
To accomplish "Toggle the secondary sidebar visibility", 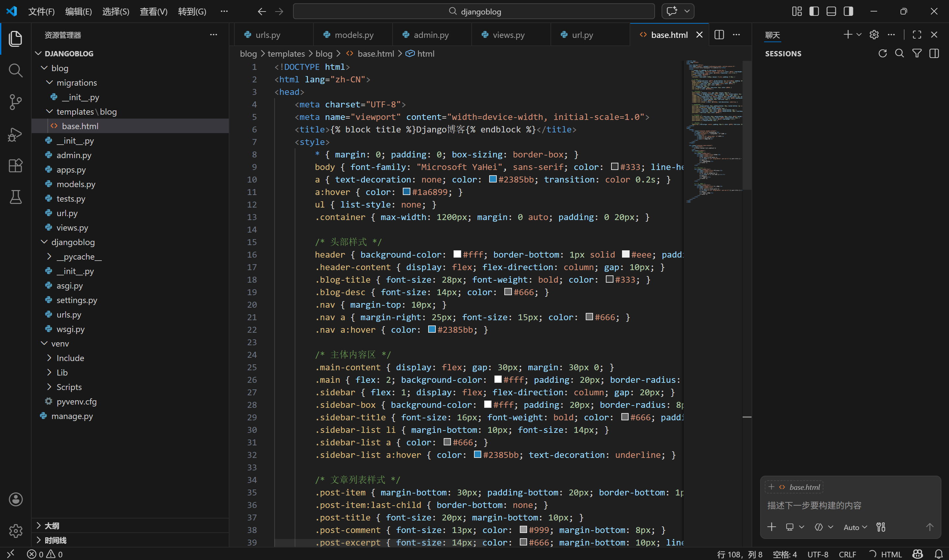I will [x=848, y=11].
